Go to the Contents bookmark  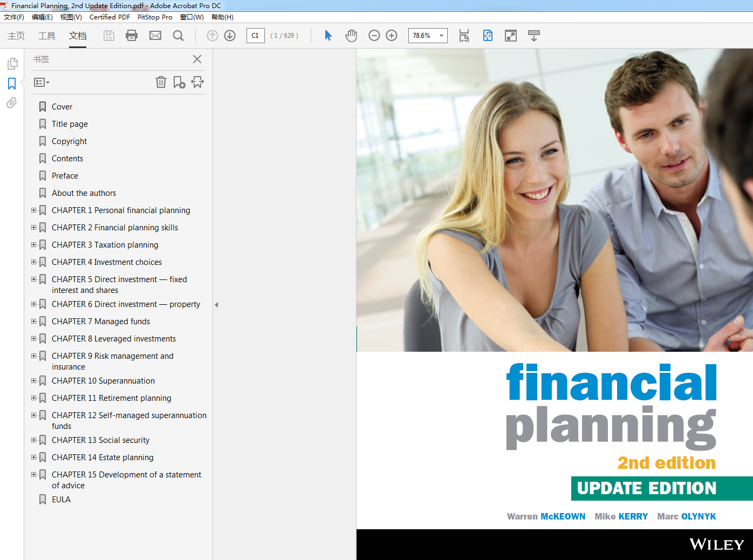tap(67, 159)
